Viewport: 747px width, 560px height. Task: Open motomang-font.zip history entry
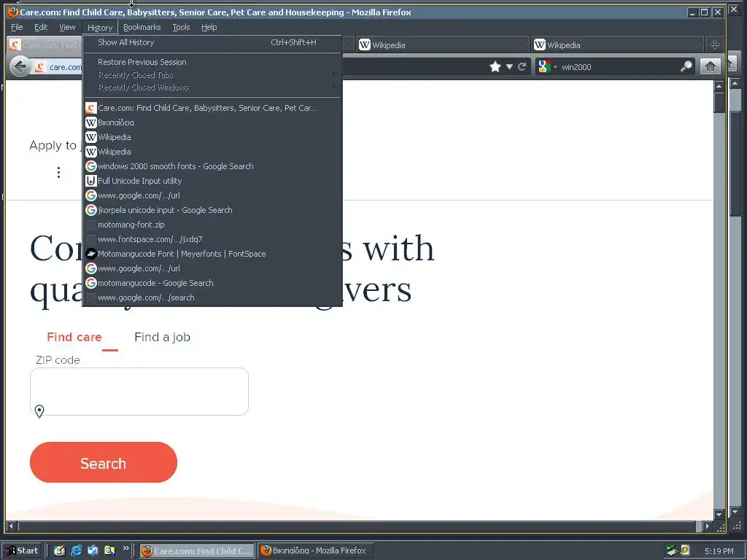coord(212,225)
